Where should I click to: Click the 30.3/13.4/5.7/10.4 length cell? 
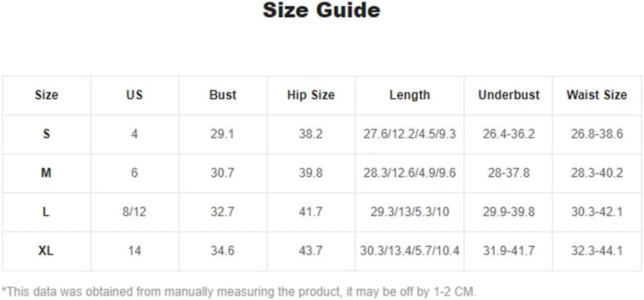tap(410, 251)
